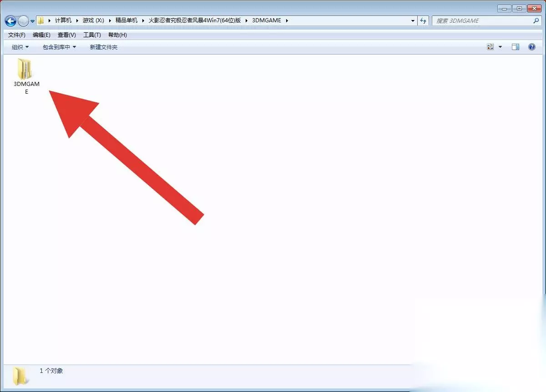Open the 编辑(E) menu
Image resolution: width=546 pixels, height=392 pixels.
41,35
